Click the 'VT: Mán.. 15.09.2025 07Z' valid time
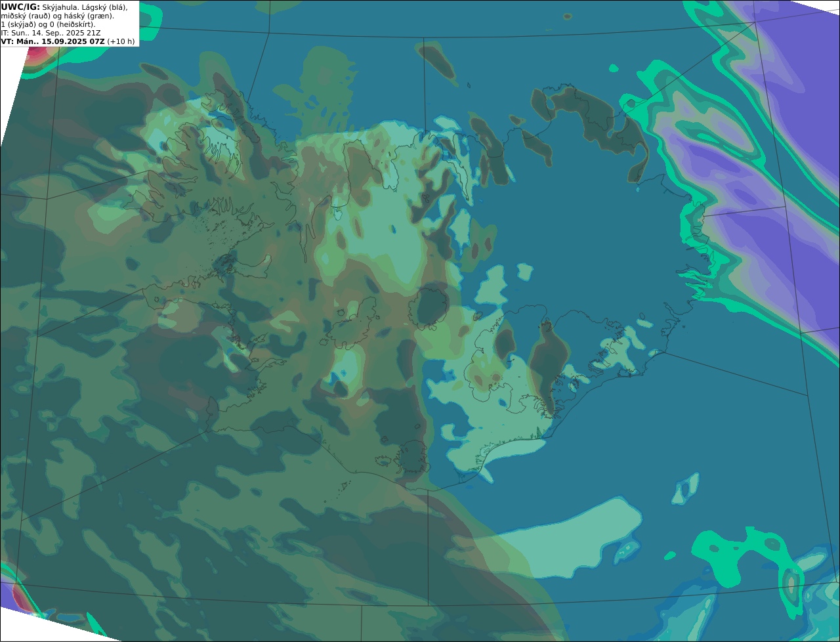The height and width of the screenshot is (642, 840). click(x=52, y=41)
